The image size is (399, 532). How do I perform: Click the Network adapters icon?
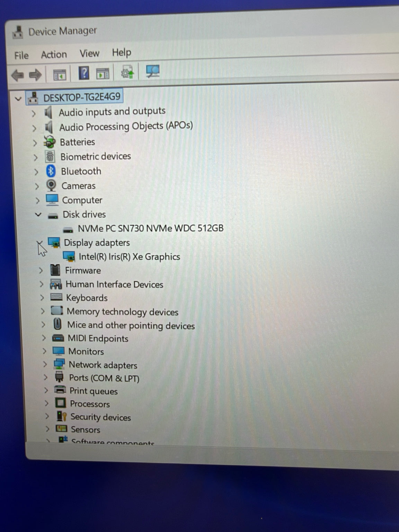pos(59,364)
